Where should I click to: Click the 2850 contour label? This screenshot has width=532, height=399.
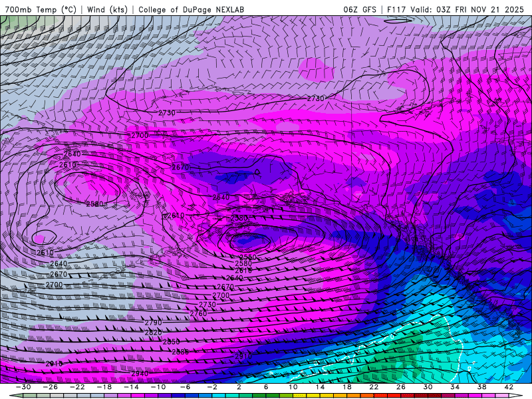[172, 342]
